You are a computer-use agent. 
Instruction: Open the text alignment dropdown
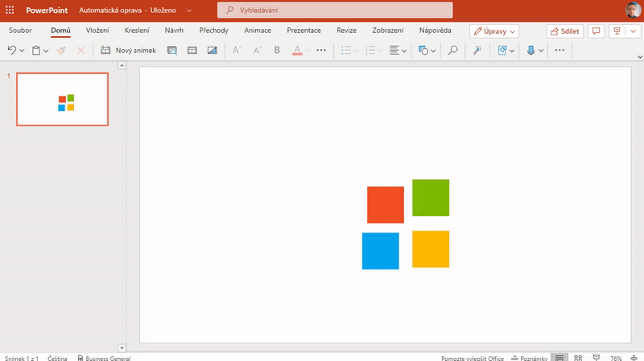[398, 50]
